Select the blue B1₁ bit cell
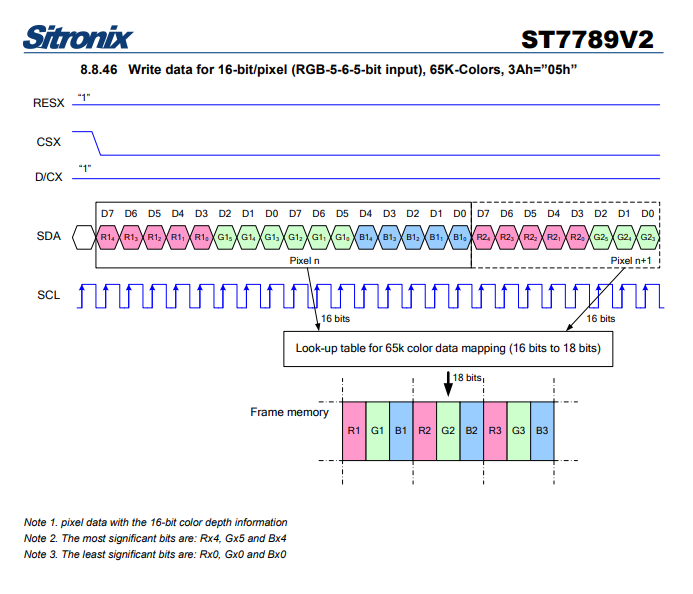This screenshot has height=594, width=693. [x=436, y=237]
